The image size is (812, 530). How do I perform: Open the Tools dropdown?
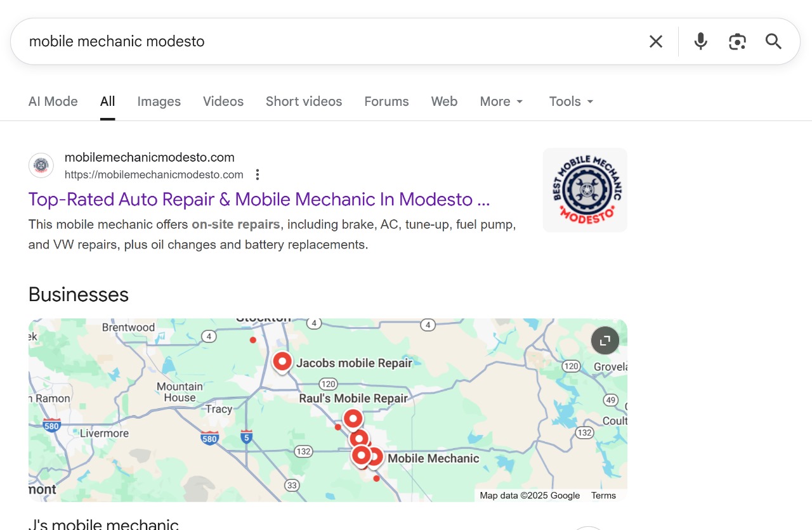(571, 101)
